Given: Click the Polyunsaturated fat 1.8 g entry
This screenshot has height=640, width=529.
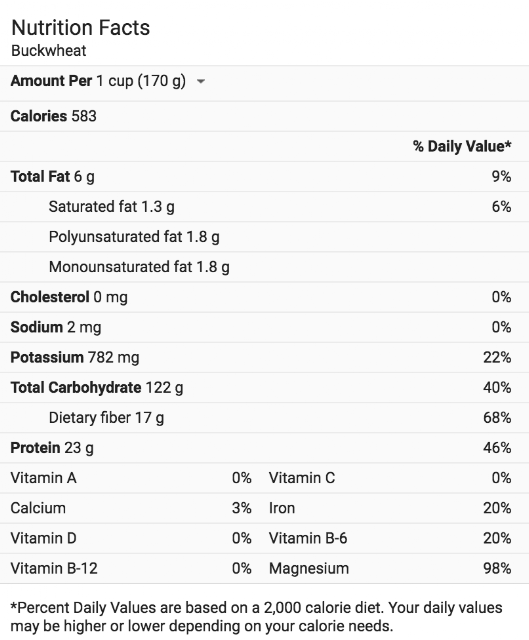Looking at the screenshot, I should (x=134, y=237).
